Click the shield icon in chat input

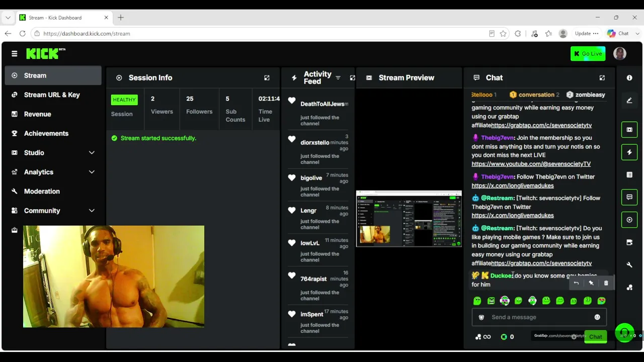pos(481,317)
